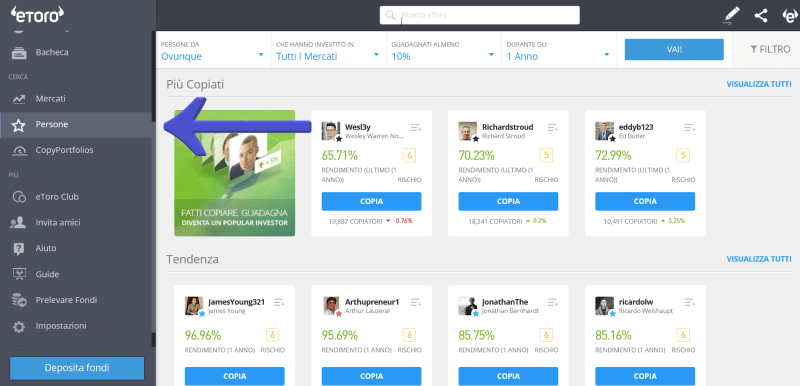Click the share icon in top bar
The image size is (800, 386).
(761, 15)
